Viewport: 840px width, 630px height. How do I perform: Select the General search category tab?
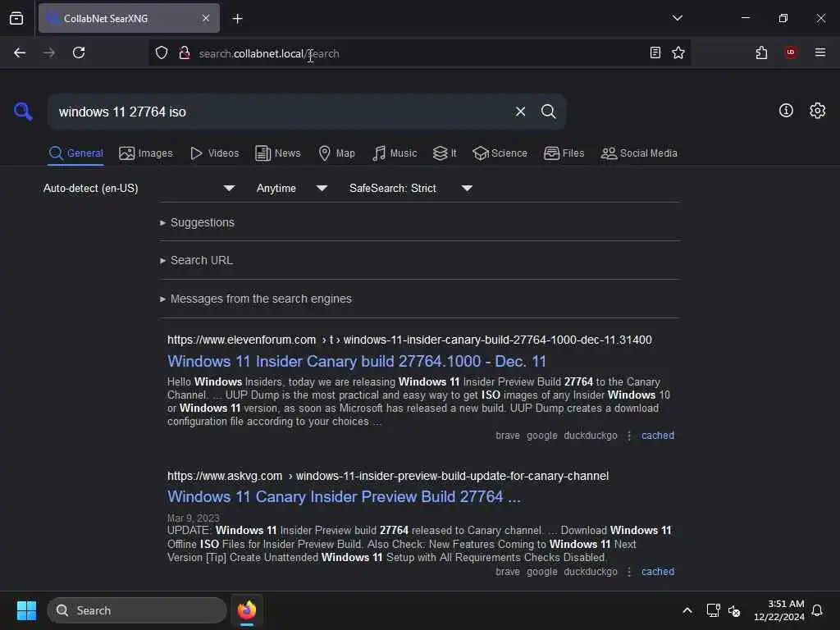pos(75,153)
